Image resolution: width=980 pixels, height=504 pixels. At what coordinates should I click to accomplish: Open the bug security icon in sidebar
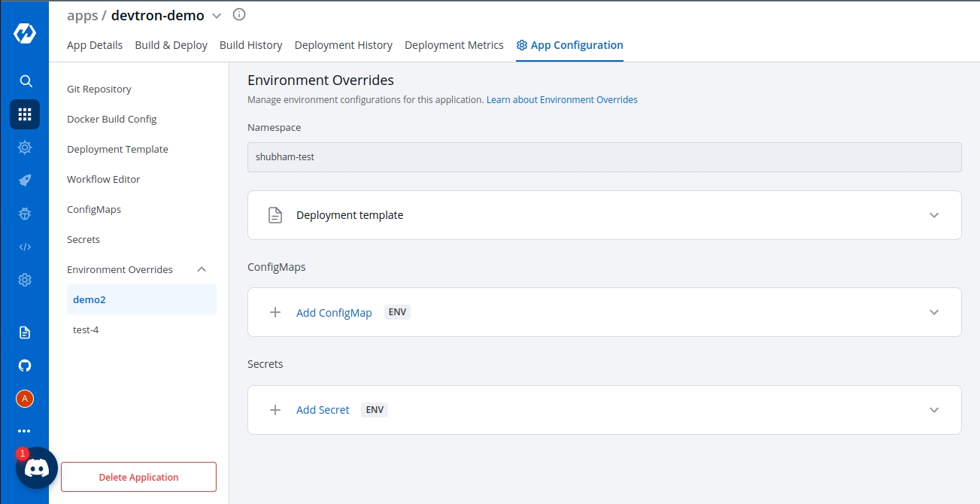pos(25,214)
